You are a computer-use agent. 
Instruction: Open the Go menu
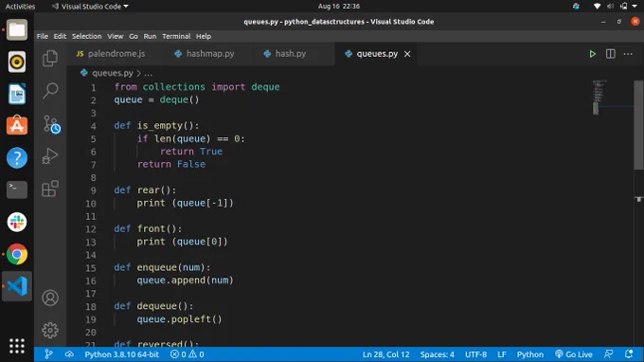(x=134, y=36)
